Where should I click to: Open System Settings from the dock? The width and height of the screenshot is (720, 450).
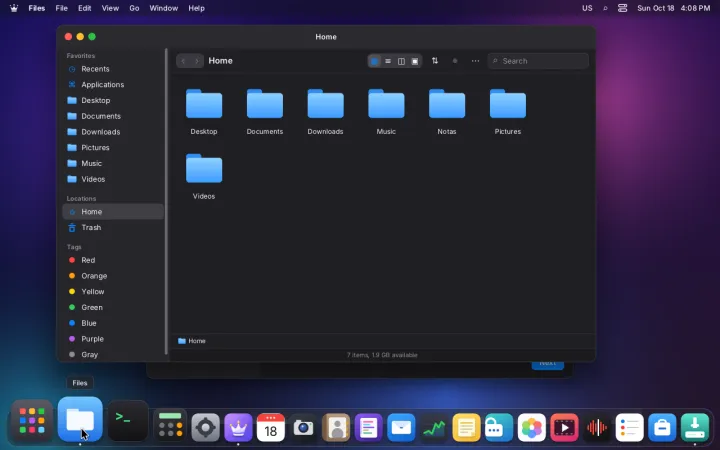click(205, 428)
